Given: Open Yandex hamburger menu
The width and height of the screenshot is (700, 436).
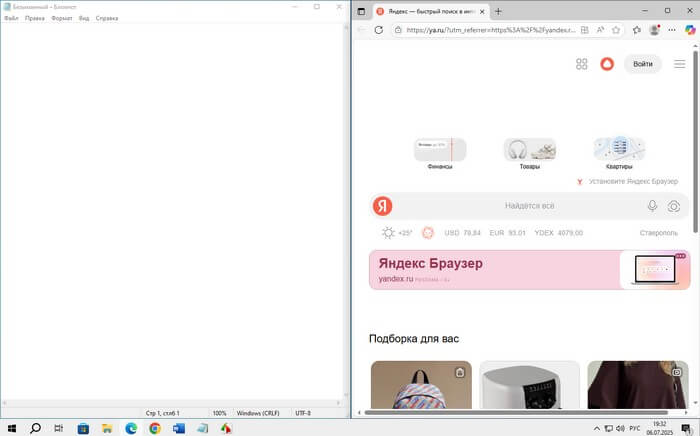Looking at the screenshot, I should [680, 64].
